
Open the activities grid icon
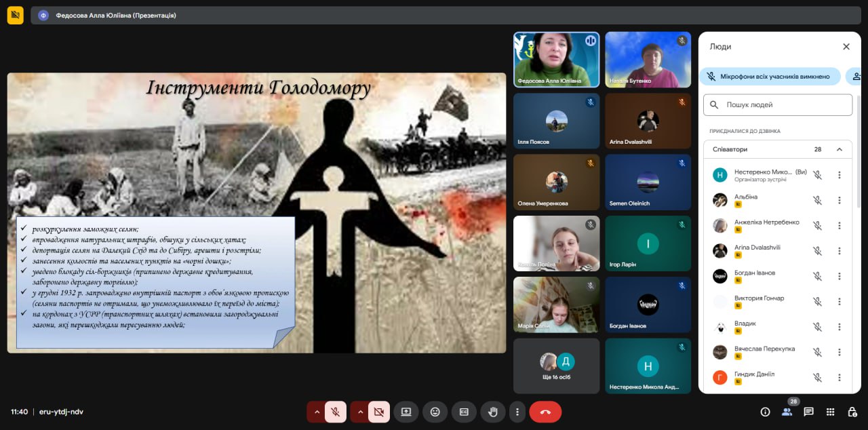coord(830,412)
